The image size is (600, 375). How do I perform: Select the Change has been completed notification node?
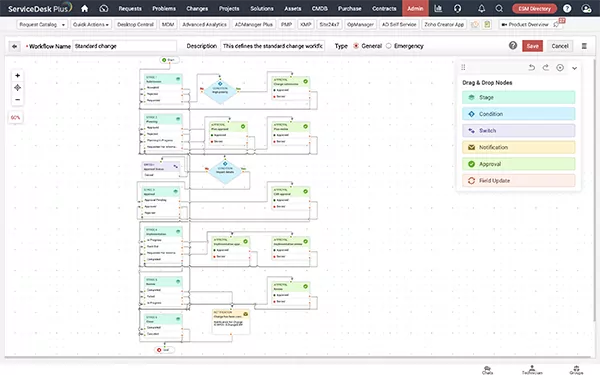coord(231,321)
